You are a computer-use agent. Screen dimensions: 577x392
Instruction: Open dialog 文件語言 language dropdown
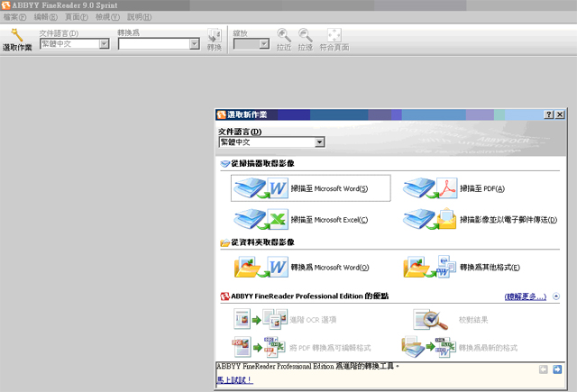tap(320, 142)
